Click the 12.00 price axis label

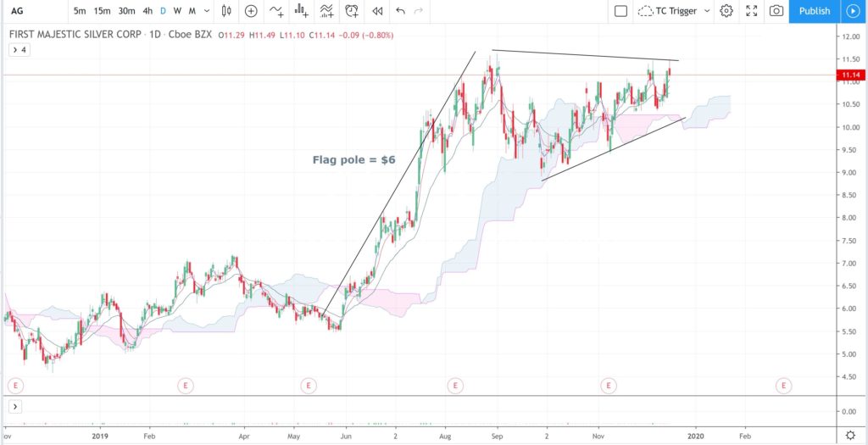[x=851, y=36]
